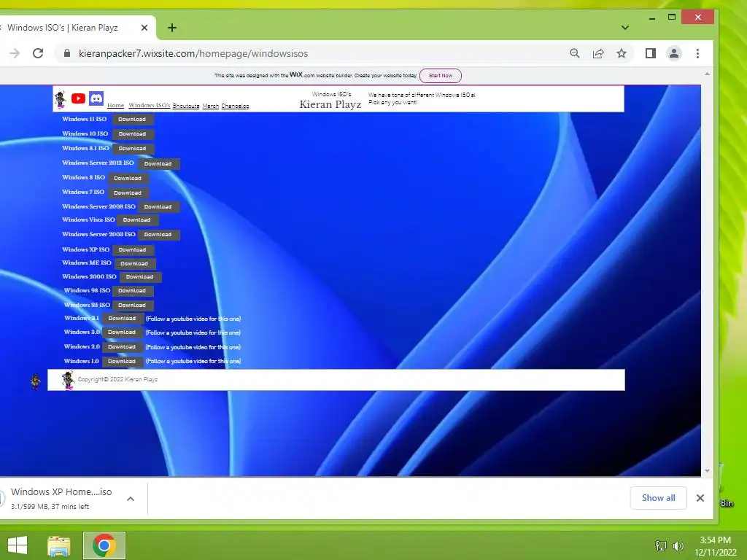Click the Discord icon in site header

pos(96,98)
